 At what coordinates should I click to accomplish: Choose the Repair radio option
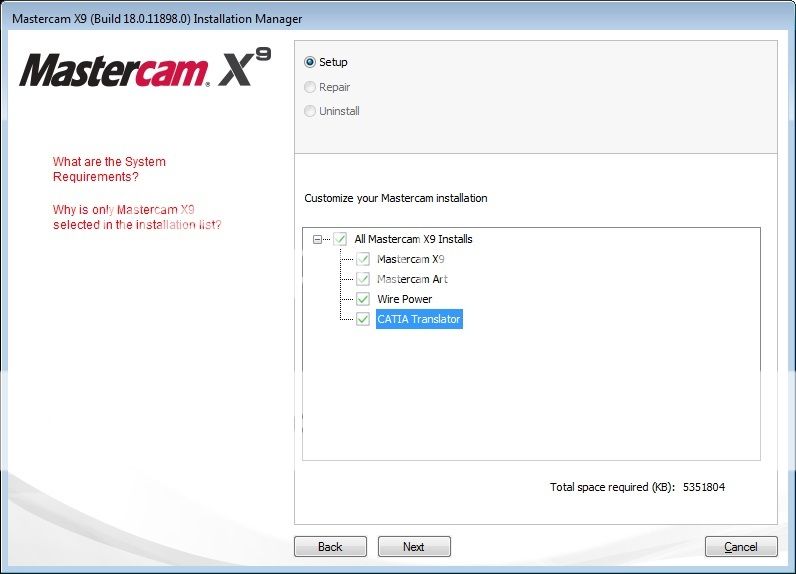click(310, 87)
